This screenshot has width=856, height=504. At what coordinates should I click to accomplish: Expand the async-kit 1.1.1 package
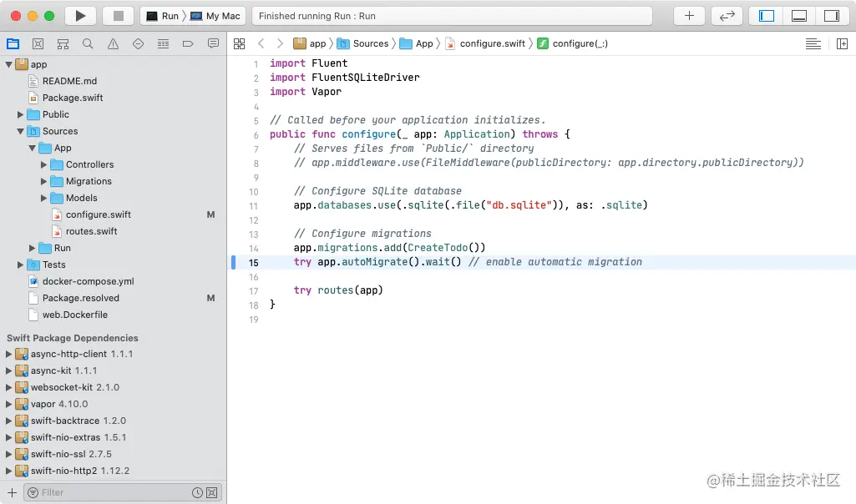(8, 371)
